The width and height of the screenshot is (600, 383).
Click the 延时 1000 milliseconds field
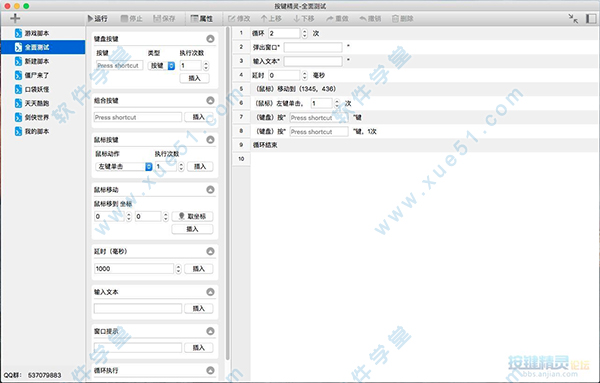[x=134, y=269]
